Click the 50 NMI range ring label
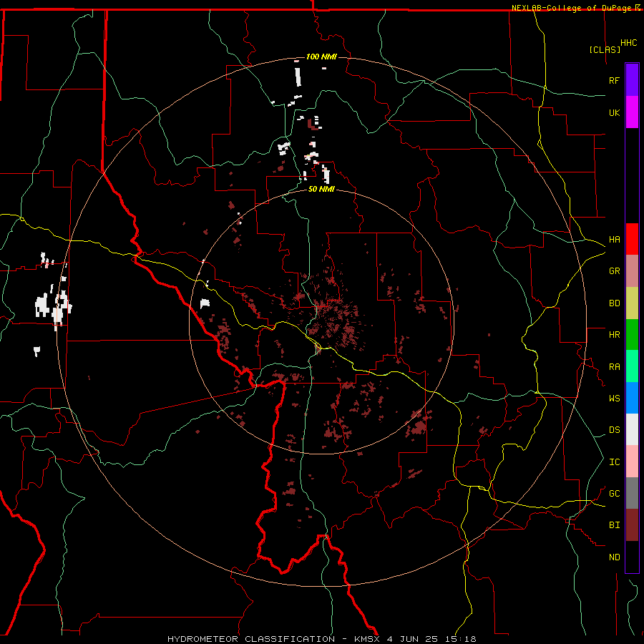Viewport: 644px width, 644px height. 321,189
